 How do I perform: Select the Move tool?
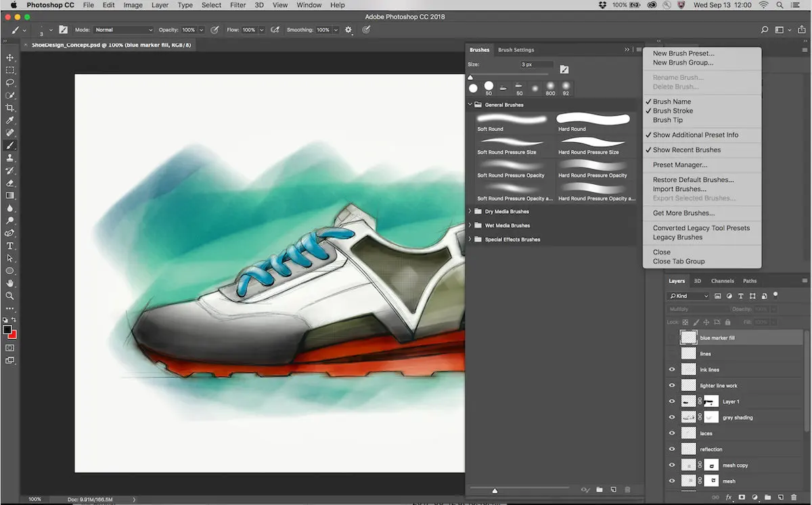[10, 58]
